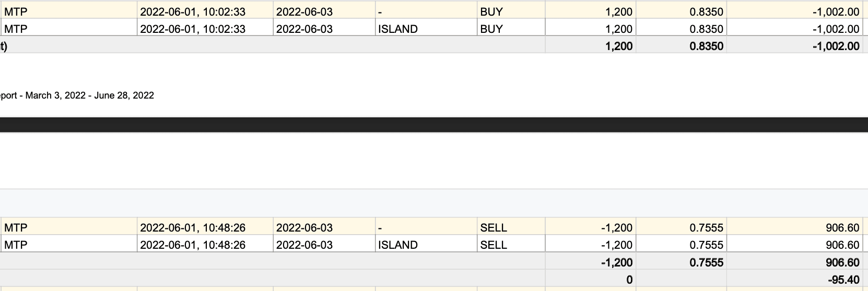868x291 pixels.
Task: Click the bold 906.60 subtotal cell
Action: click(842, 262)
